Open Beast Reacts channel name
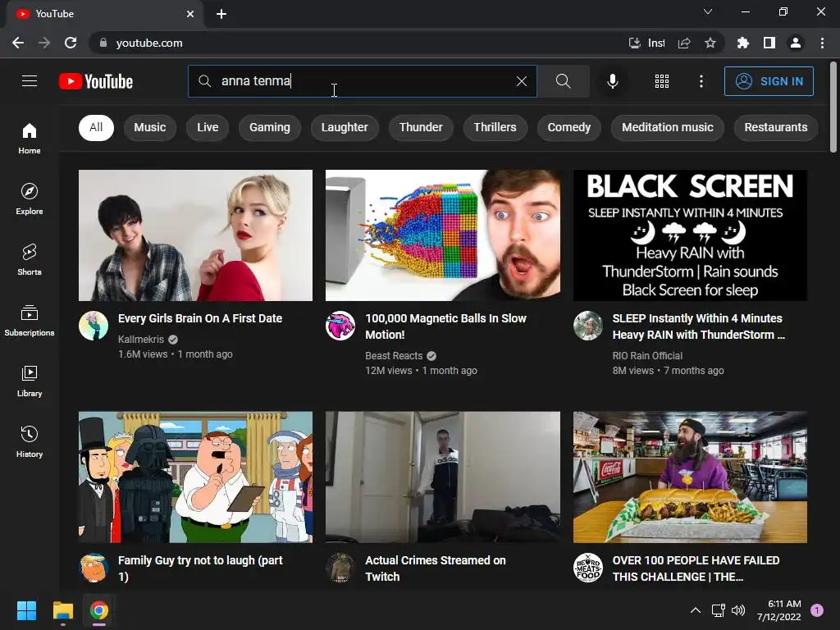The height and width of the screenshot is (630, 840). (x=394, y=356)
